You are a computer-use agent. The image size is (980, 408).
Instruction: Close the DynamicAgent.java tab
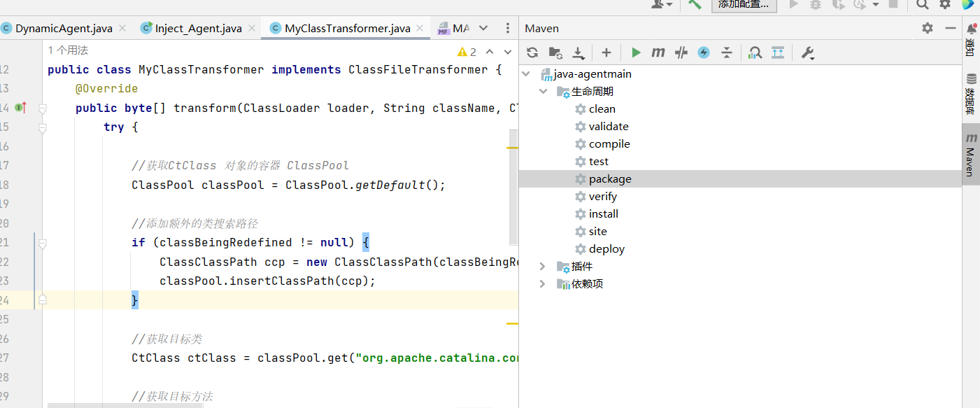pyautogui.click(x=122, y=29)
